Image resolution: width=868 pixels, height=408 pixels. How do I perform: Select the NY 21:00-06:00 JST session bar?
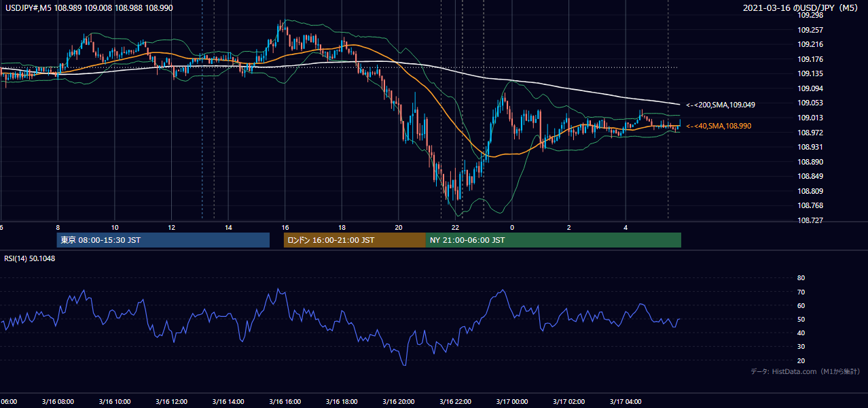point(554,240)
